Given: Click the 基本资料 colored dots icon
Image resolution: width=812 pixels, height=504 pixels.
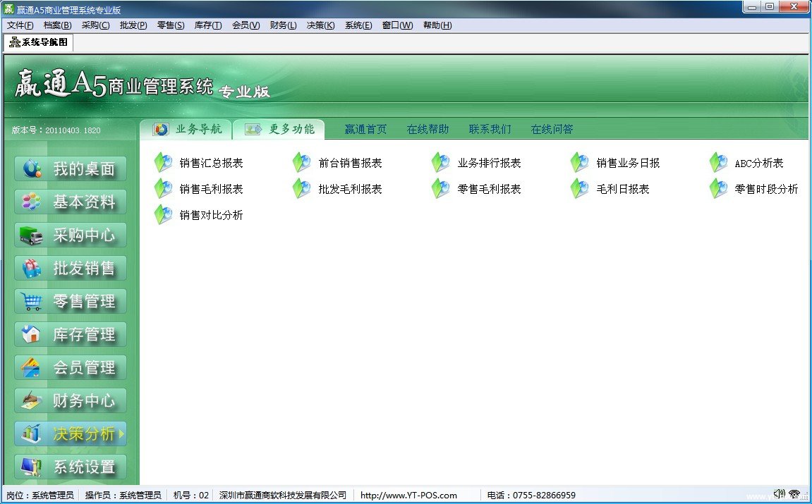Looking at the screenshot, I should (32, 202).
